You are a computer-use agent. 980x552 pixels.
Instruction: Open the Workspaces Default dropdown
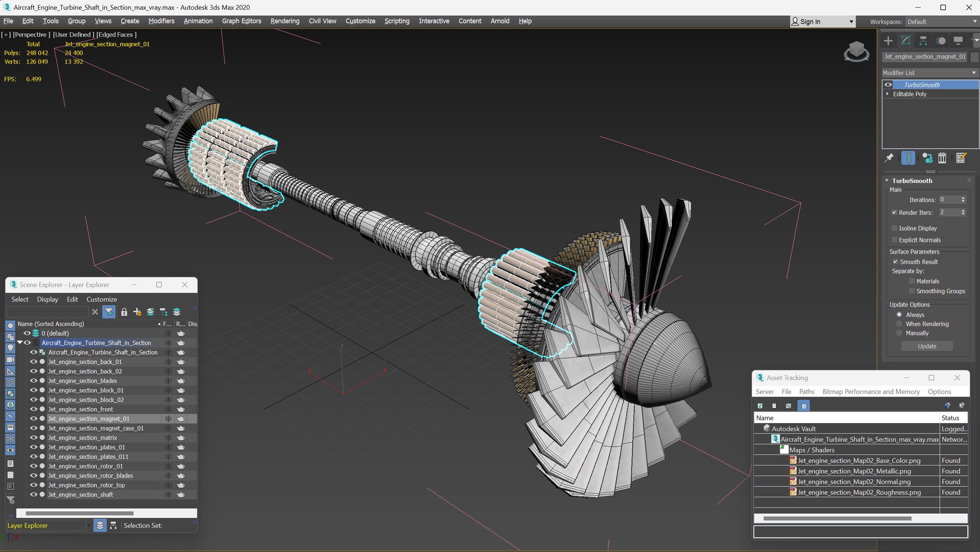[942, 21]
